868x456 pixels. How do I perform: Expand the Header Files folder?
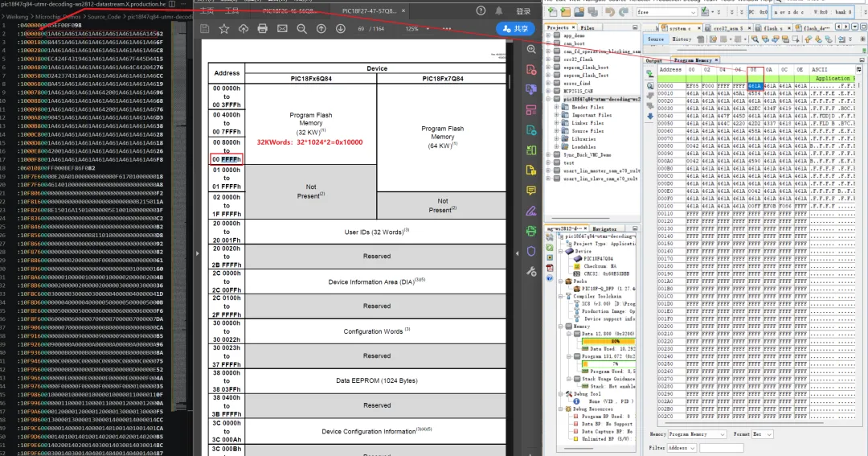click(x=556, y=107)
